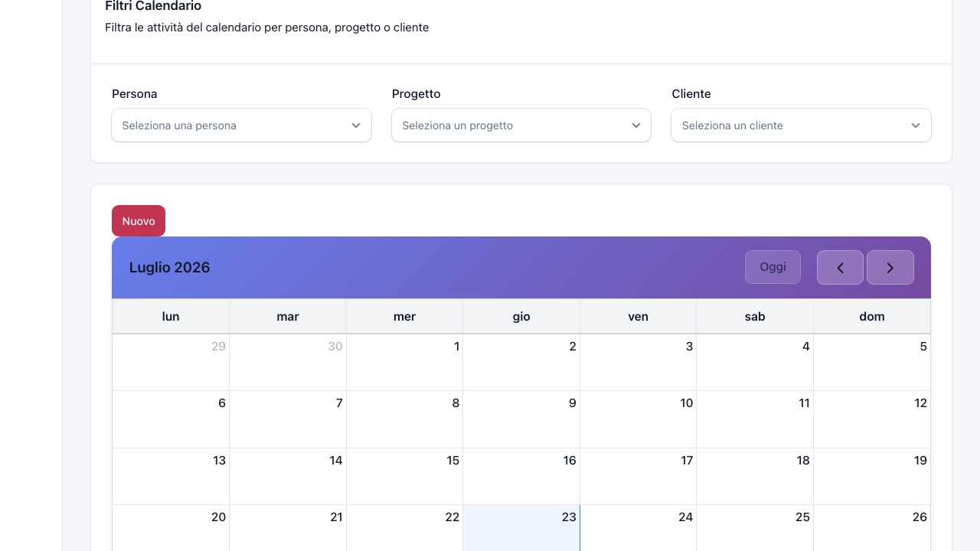Open the Persona dropdown
The height and width of the screenshot is (551, 980).
click(242, 126)
